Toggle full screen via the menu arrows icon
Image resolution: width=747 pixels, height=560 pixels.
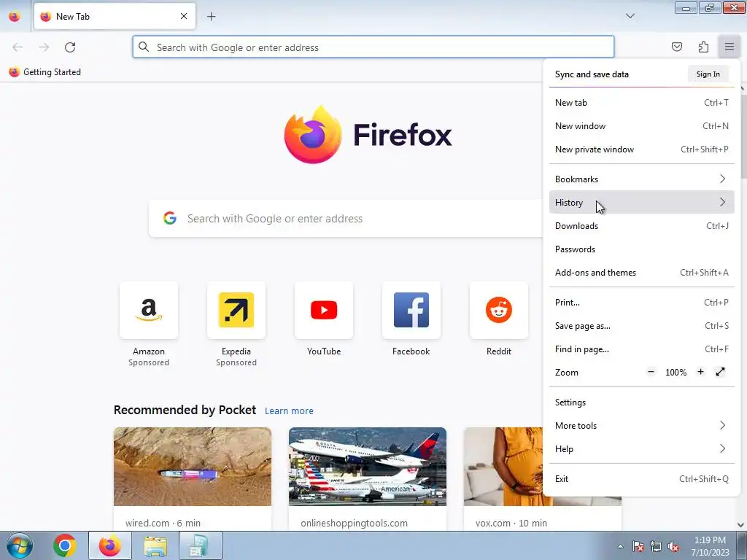720,372
